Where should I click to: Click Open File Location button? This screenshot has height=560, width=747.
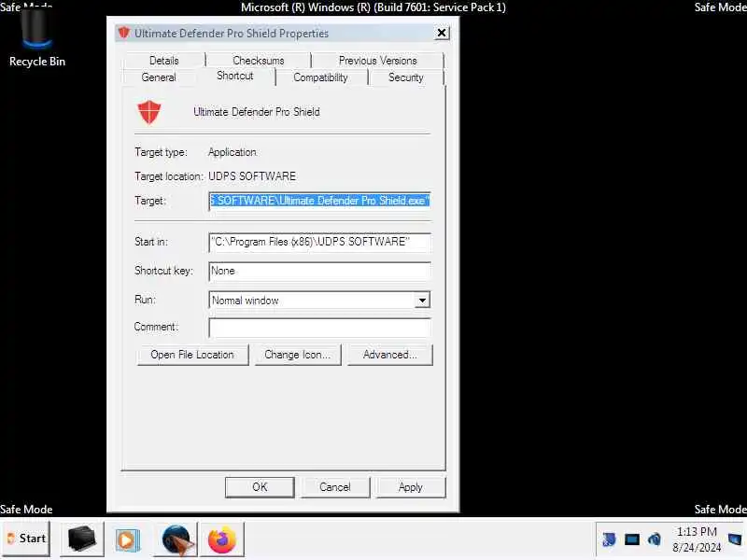pyautogui.click(x=192, y=355)
